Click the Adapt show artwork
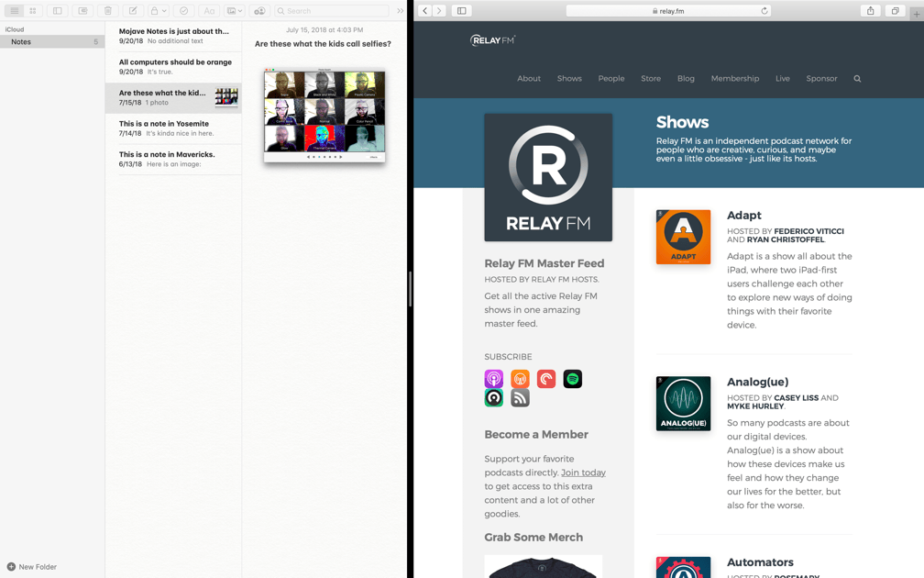Screen dimensions: 924x578 click(x=683, y=237)
